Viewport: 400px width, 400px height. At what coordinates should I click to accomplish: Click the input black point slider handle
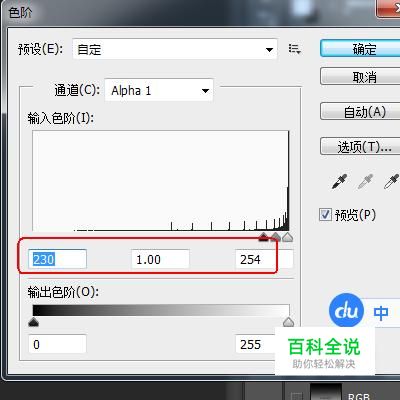[x=263, y=237]
